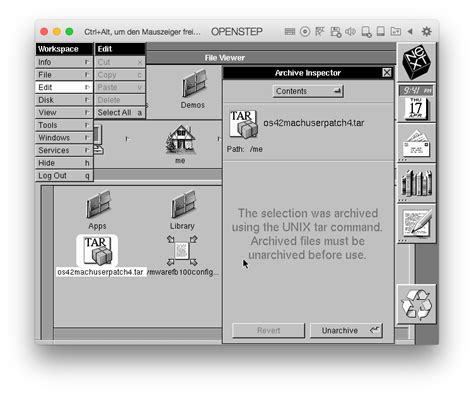The image size is (474, 395).
Task: Click the macOS red close light
Action: (44, 32)
